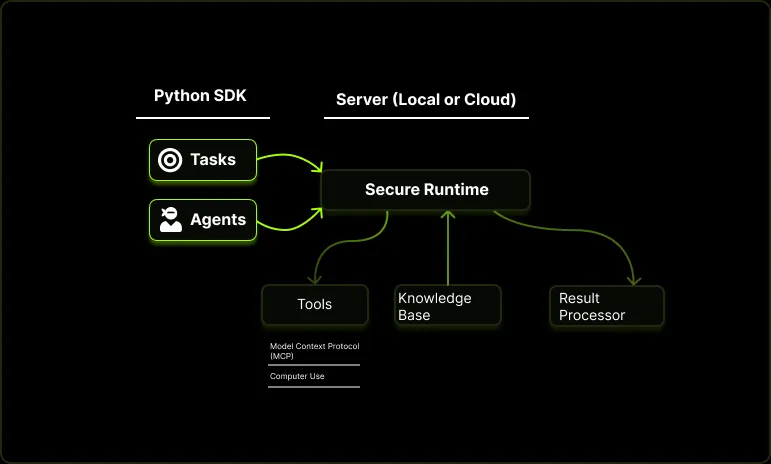Click the arrowhead pointing down at Result Processor
This screenshot has height=464, width=771.
coord(633,279)
